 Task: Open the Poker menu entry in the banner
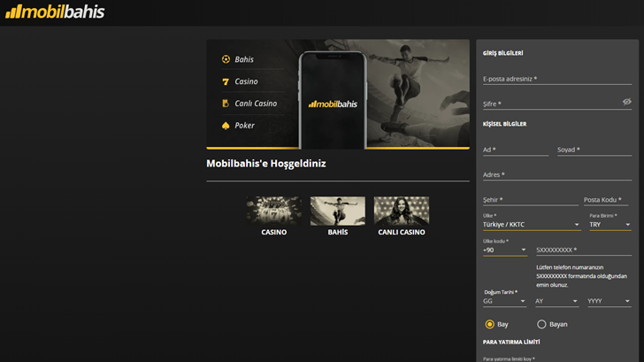244,126
